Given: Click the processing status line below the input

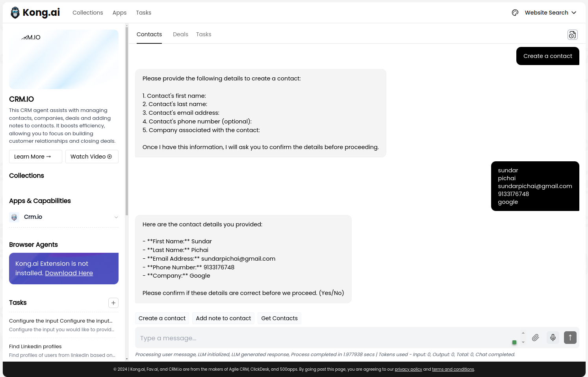Looking at the screenshot, I should [x=325, y=355].
